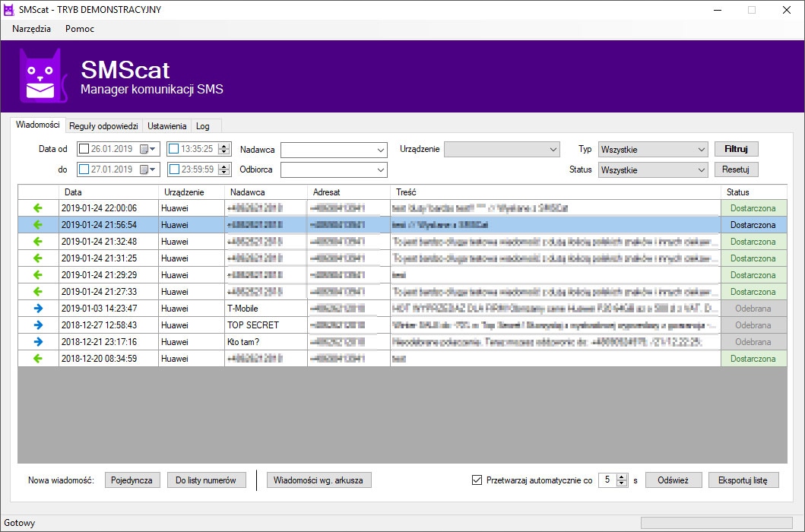This screenshot has height=532, width=805.
Task: Open the Narzędzia menu
Action: (x=31, y=29)
